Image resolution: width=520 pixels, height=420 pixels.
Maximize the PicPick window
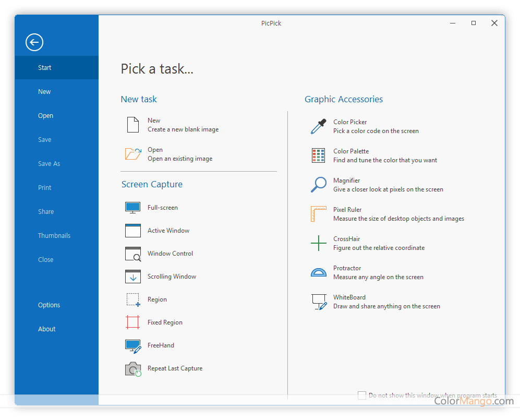coord(474,23)
